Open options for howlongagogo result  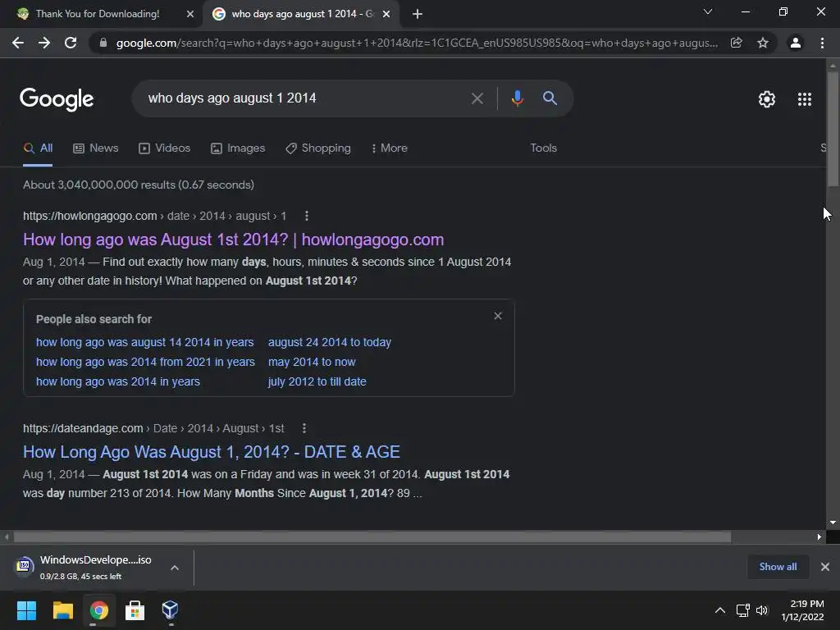pos(307,216)
